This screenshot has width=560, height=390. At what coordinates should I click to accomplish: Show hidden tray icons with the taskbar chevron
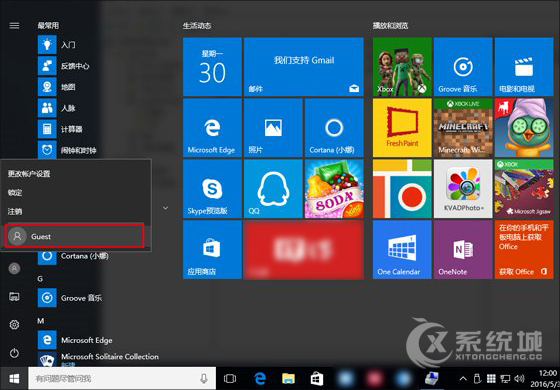[x=462, y=379]
